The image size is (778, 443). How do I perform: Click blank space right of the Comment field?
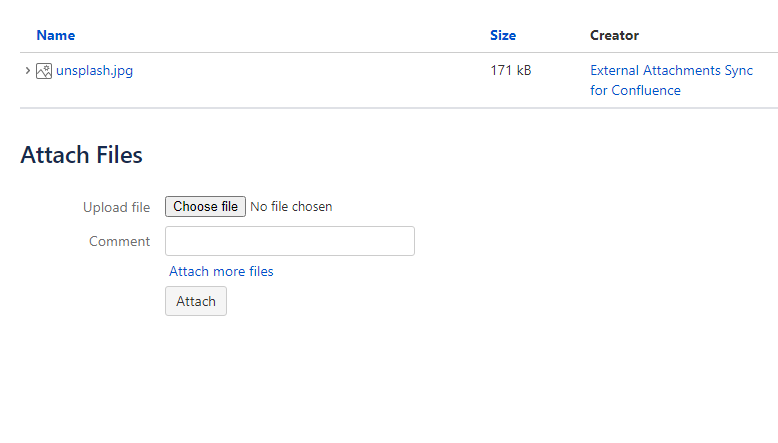[580, 241]
